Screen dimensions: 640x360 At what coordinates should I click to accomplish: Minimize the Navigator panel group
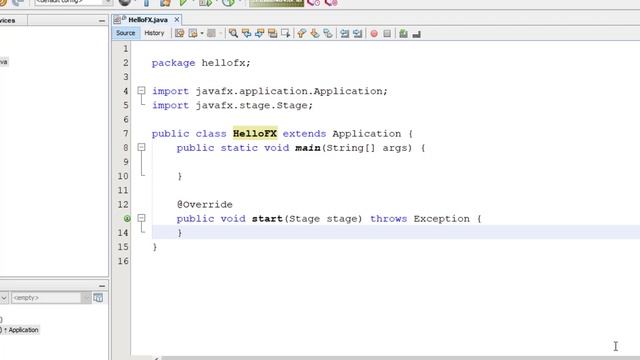pos(102,286)
